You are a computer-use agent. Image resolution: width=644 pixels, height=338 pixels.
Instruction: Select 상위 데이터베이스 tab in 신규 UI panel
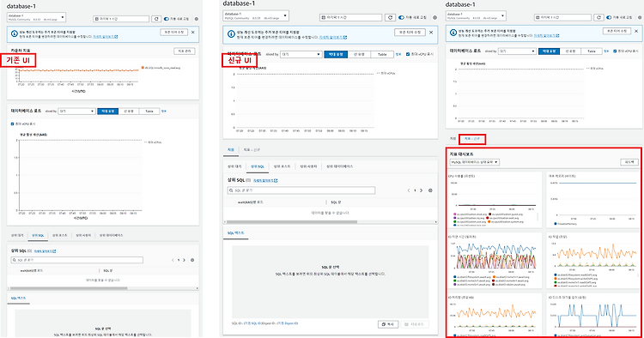(x=340, y=166)
